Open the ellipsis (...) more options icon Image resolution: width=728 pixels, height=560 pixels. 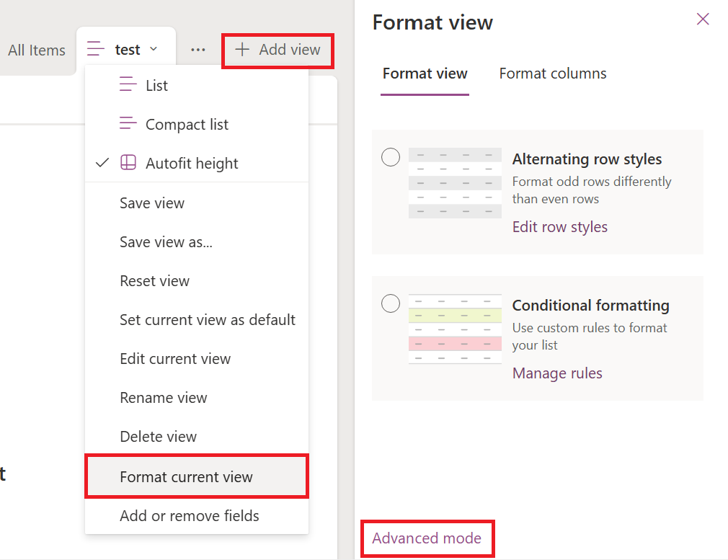click(197, 50)
